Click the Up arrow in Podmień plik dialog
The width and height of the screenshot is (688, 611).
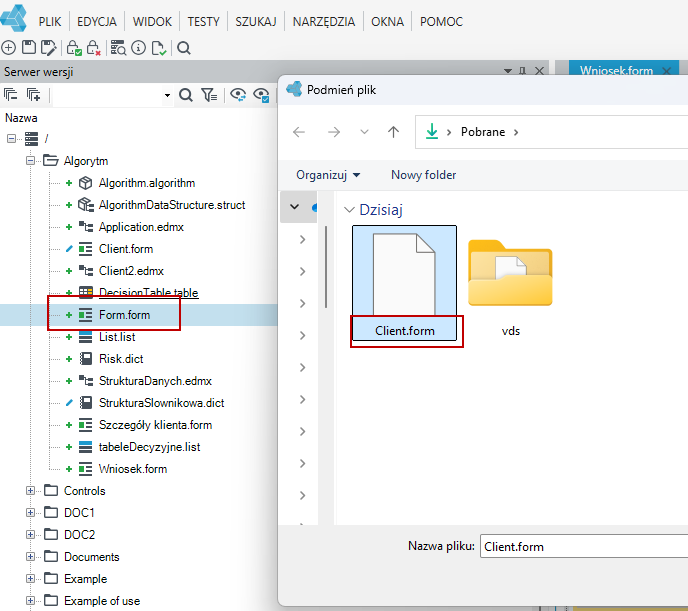tap(393, 132)
